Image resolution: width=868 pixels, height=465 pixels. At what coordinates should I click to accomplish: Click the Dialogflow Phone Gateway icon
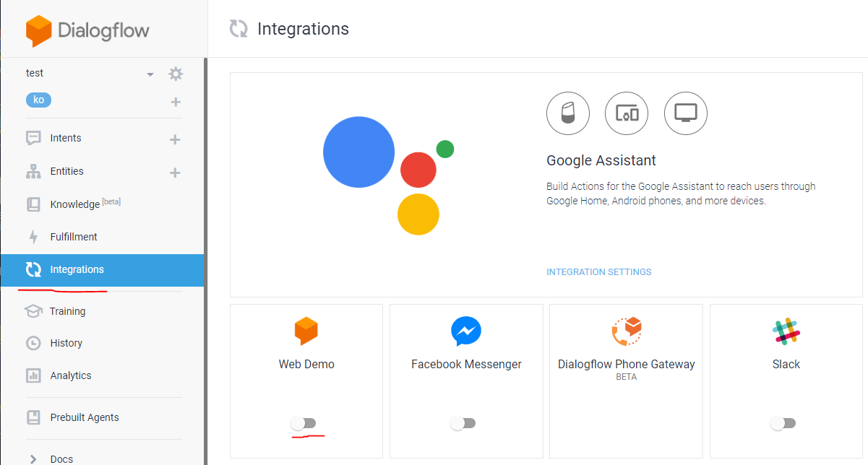tap(627, 331)
